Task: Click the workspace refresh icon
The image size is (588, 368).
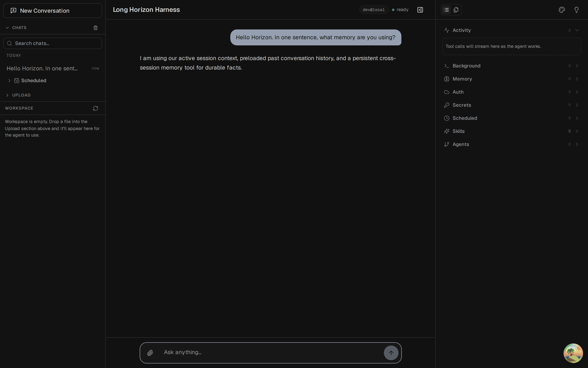Action: pyautogui.click(x=96, y=108)
